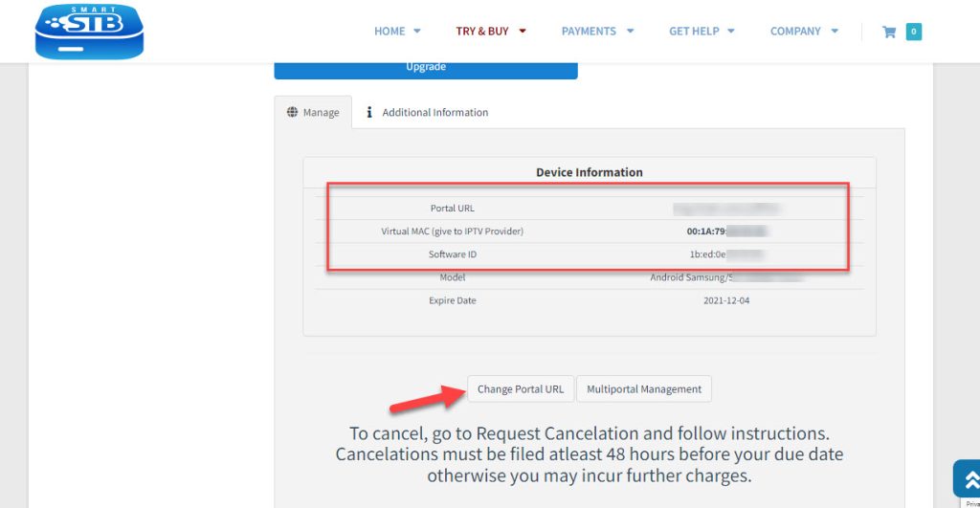This screenshot has width=980, height=508.
Task: Click the Virtual MAC address value
Action: [x=726, y=232]
